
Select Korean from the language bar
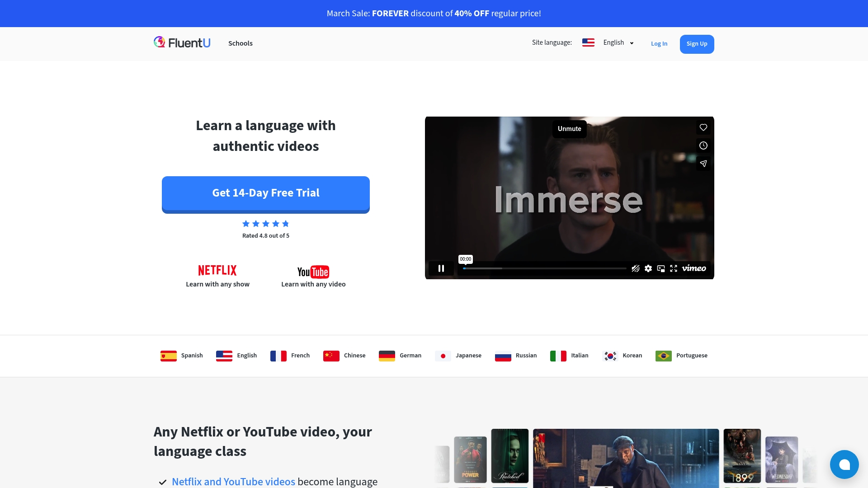[x=623, y=356]
